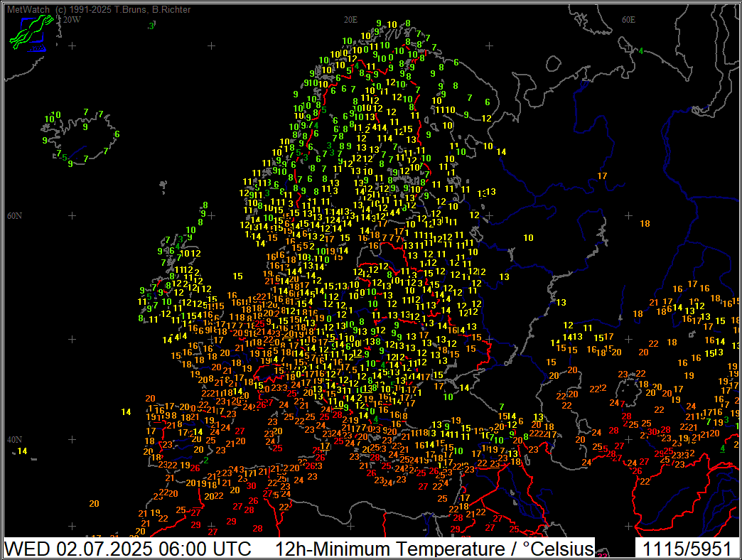This screenshot has width=742, height=560.
Task: Click the MetWatch copyright text
Action: point(99,9)
